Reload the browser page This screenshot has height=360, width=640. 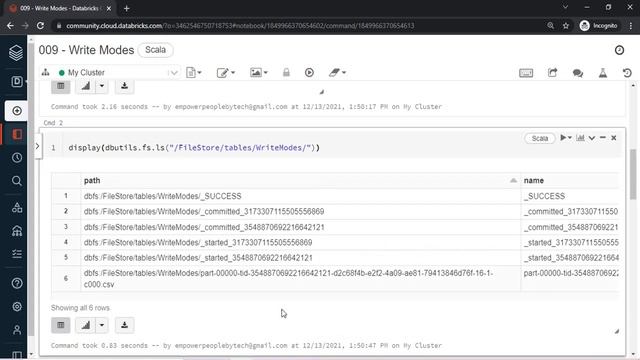40,26
